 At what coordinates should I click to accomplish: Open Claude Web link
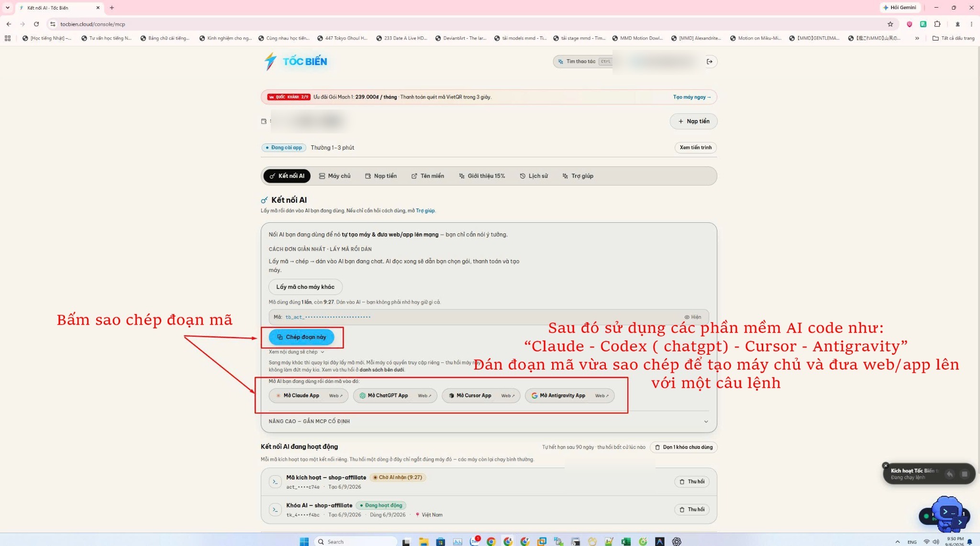pyautogui.click(x=335, y=396)
